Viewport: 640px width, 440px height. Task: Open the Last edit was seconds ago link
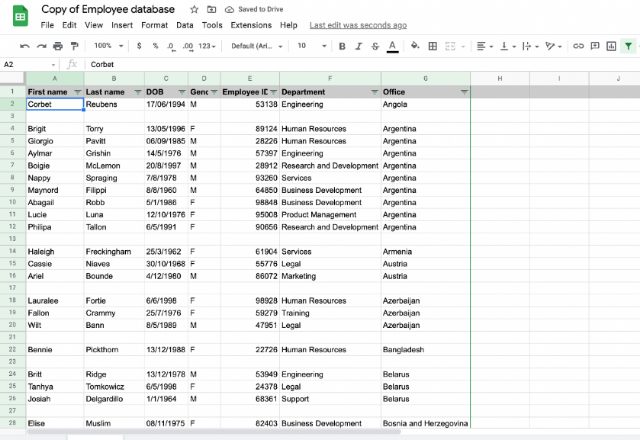click(x=358, y=25)
